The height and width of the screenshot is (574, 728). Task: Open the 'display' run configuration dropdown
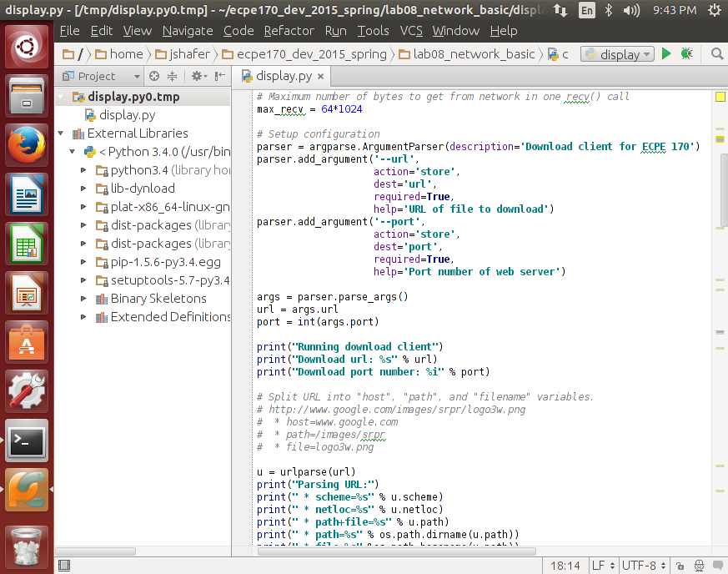(617, 53)
